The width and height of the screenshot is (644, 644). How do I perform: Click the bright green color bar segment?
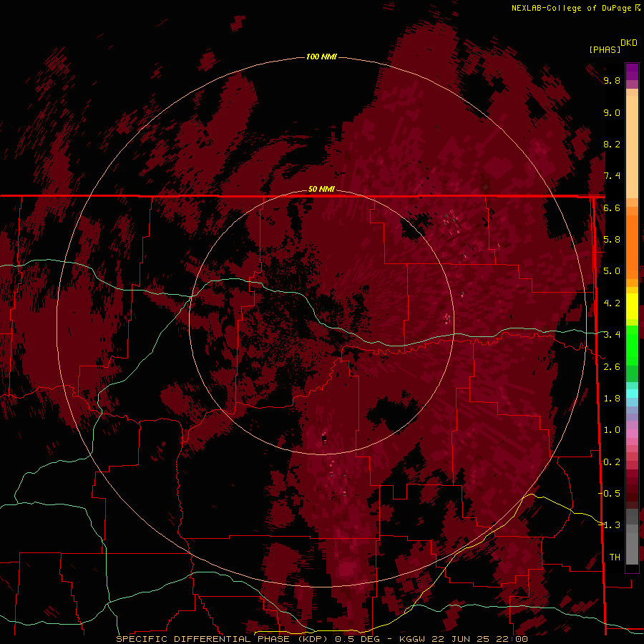coord(632,345)
